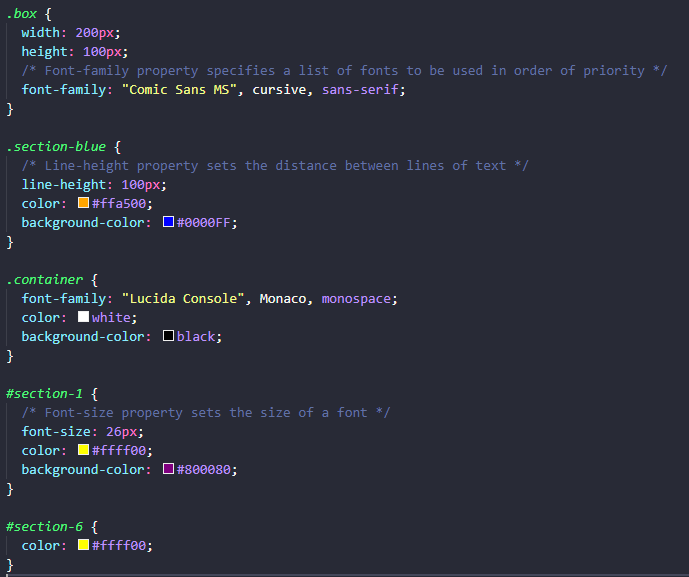
Task: Click the white color swatch in .container
Action: pos(83,316)
